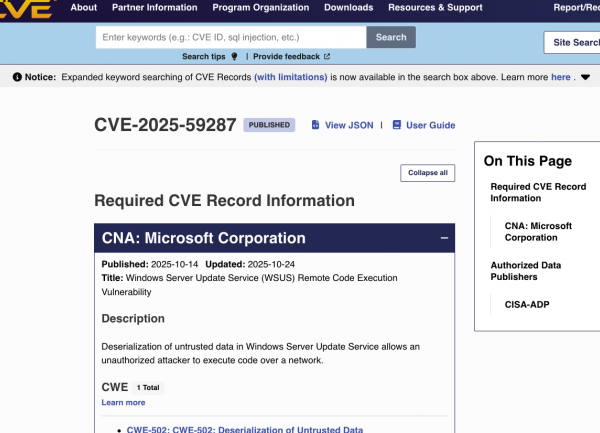Image resolution: width=600 pixels, height=433 pixels.
Task: Open the CWE Learn more link
Action: pos(123,402)
